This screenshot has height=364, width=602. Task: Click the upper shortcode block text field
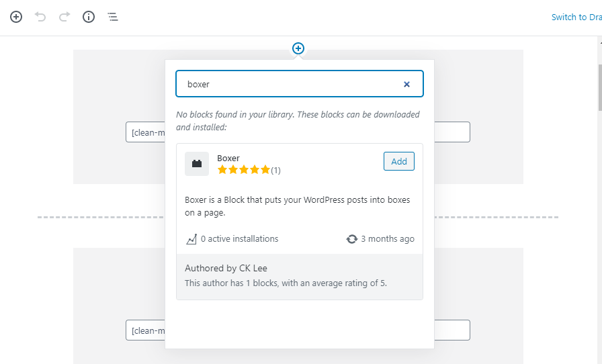pyautogui.click(x=450, y=132)
